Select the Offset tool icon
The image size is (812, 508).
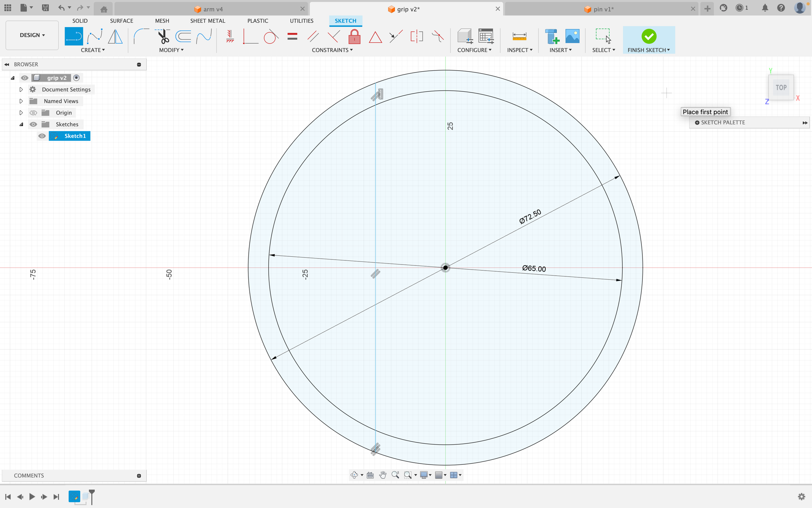[x=183, y=37]
